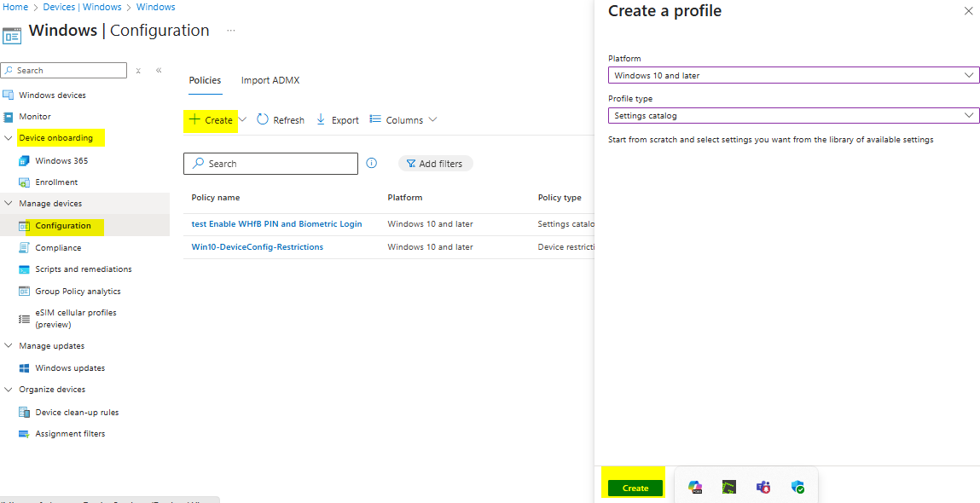This screenshot has height=503, width=980.
Task: Collapse the Manage devices section
Action: (x=9, y=204)
